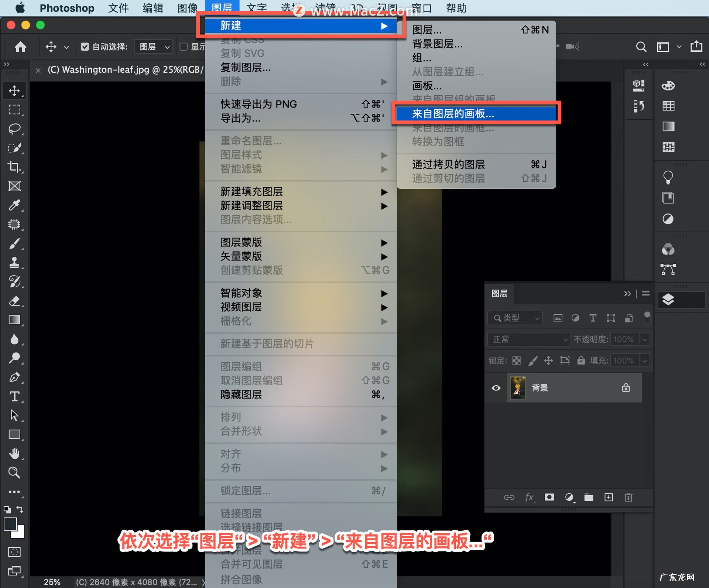709x588 pixels.
Task: Select the Horizontal Type tool
Action: coord(14,397)
